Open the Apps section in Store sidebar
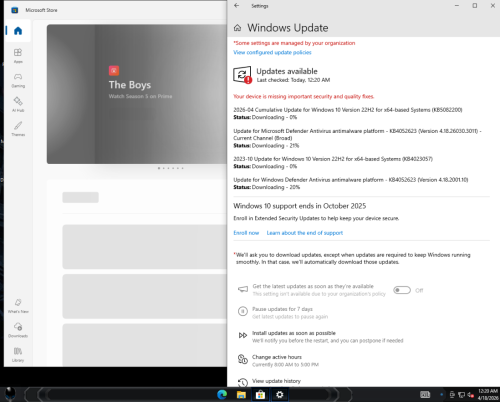Image resolution: width=500 pixels, height=402 pixels. [x=18, y=56]
